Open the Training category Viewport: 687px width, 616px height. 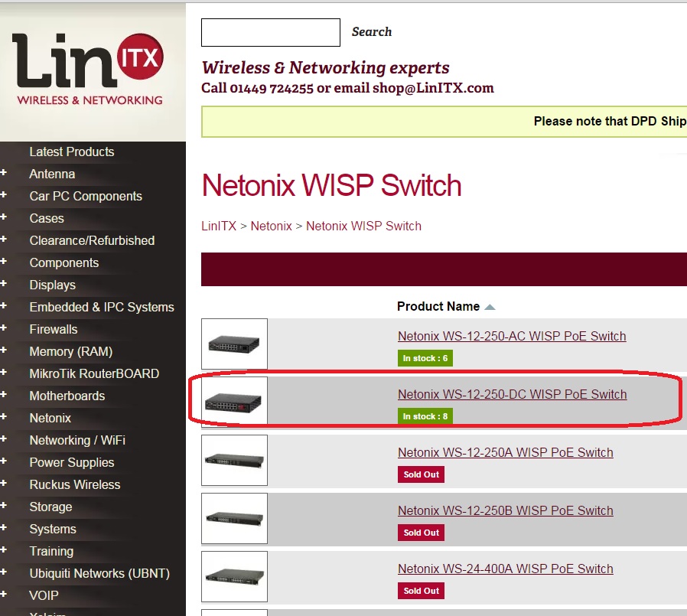coord(51,551)
